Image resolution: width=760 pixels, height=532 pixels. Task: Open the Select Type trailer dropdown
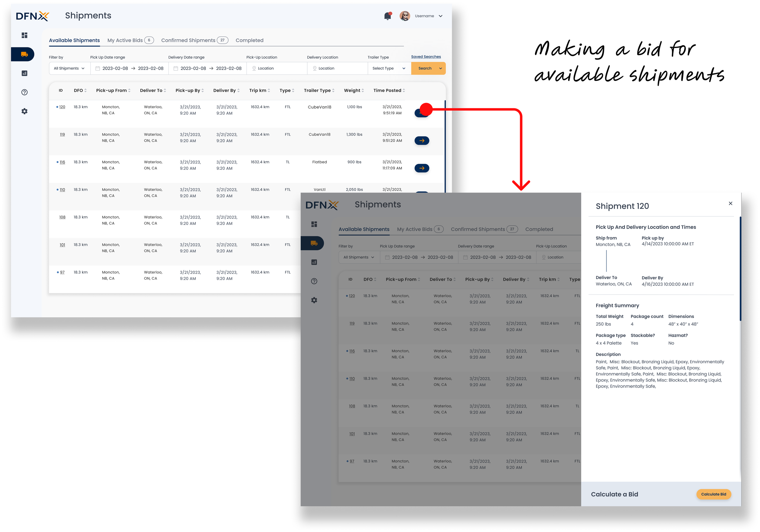389,68
